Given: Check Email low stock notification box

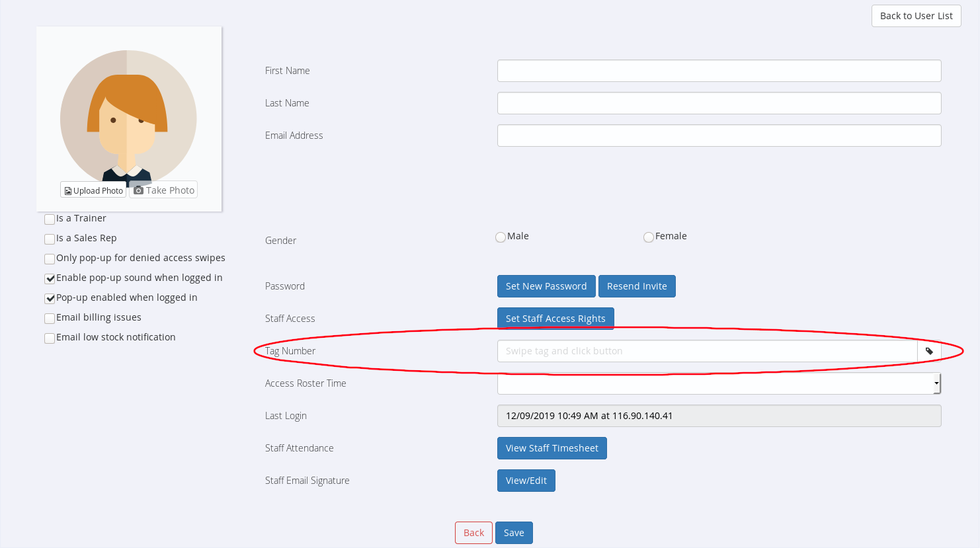Looking at the screenshot, I should pos(50,338).
